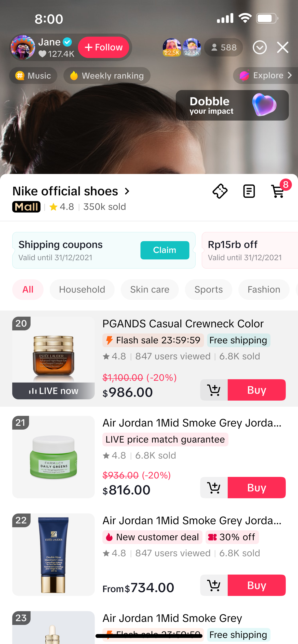View the 588 viewers list
Viewport: 298px width, 644px height.
tap(223, 47)
